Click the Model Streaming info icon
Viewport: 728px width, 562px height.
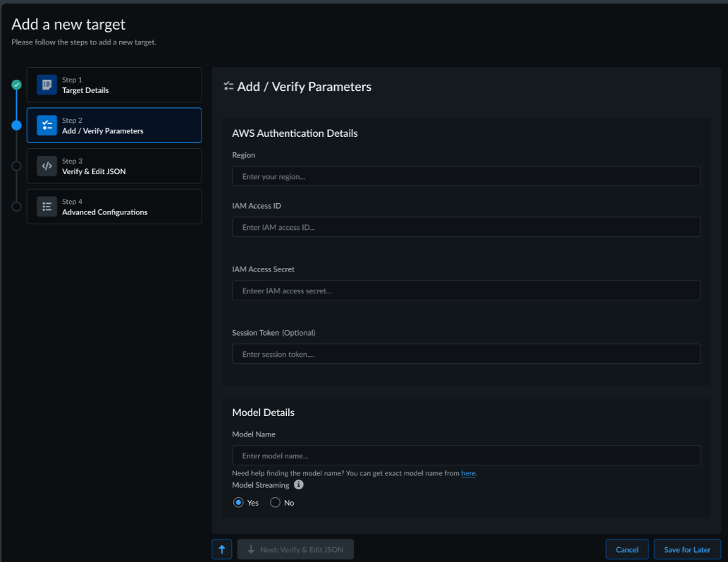(x=299, y=485)
